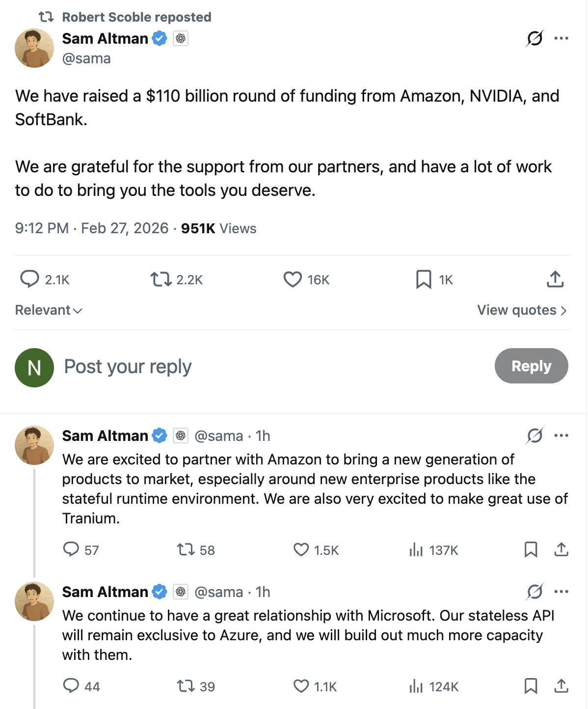View analytics of the Amazon reply

[416, 550]
